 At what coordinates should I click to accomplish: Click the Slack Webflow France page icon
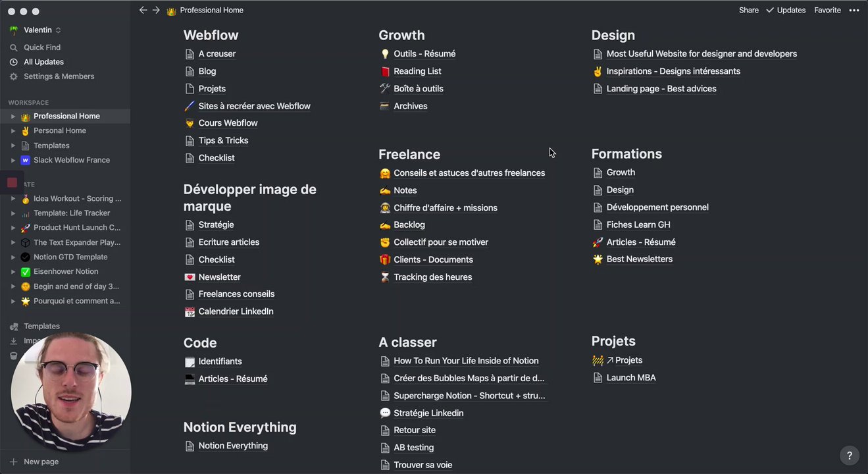26,160
